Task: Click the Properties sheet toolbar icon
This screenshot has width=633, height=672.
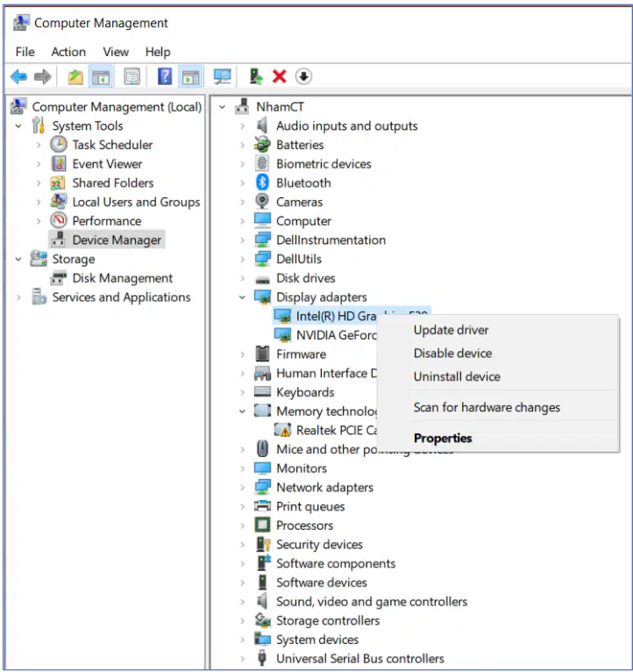Action: (x=132, y=77)
